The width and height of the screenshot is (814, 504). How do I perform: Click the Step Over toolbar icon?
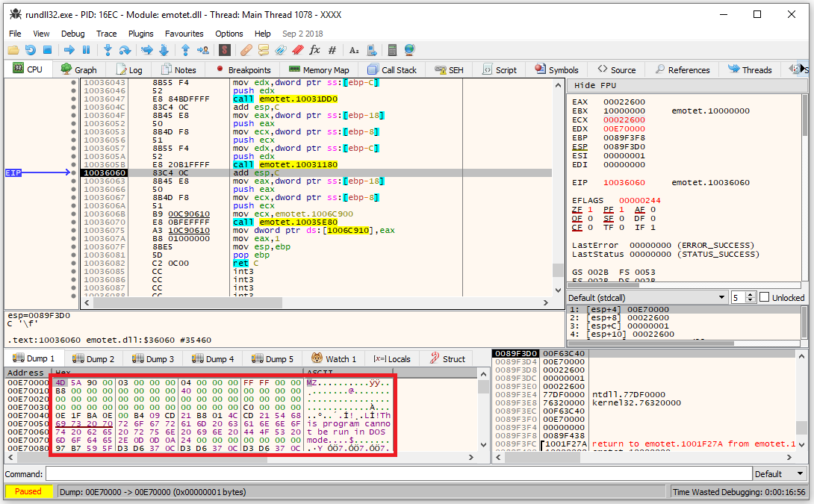[125, 50]
